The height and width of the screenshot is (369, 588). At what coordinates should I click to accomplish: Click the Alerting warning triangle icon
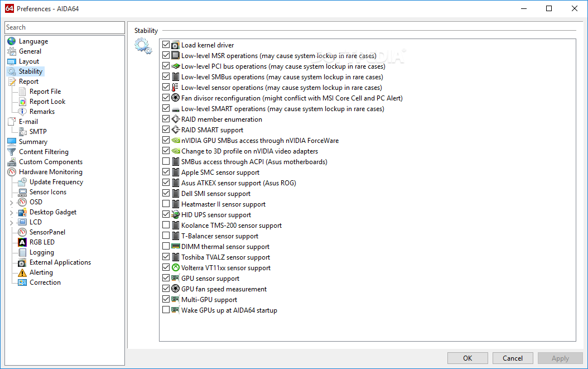22,272
